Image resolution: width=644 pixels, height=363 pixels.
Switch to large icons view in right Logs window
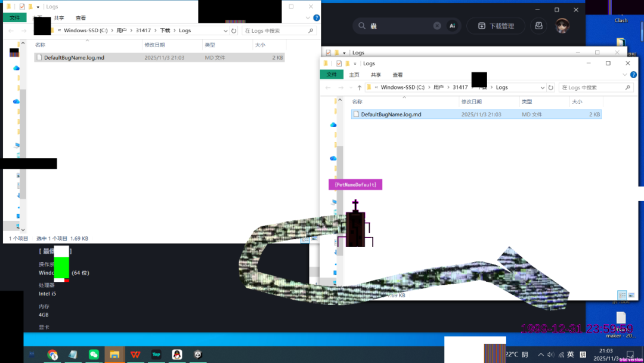(x=631, y=295)
